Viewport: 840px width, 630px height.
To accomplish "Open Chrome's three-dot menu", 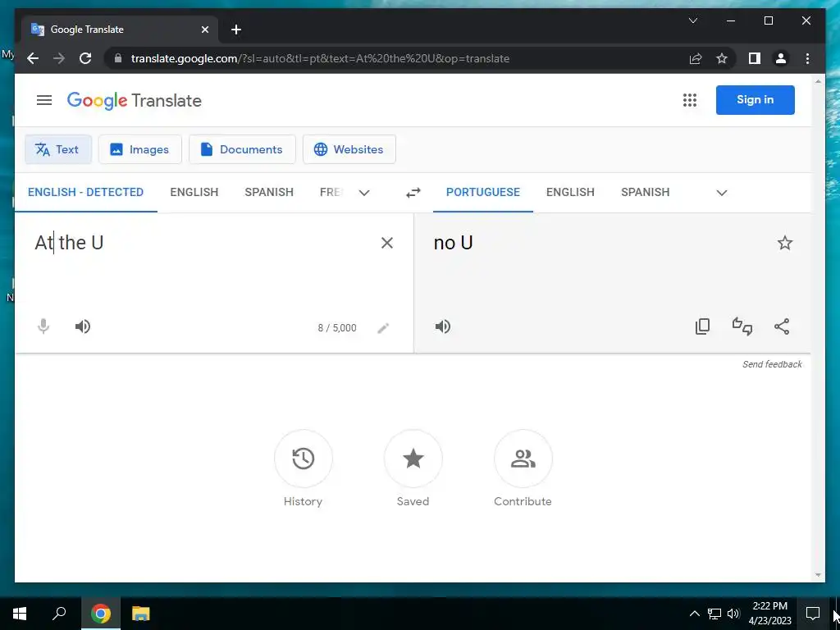I will (807, 58).
